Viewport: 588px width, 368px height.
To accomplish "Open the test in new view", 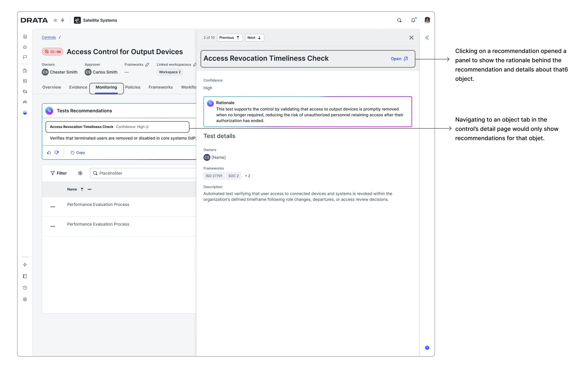I will click(x=399, y=59).
